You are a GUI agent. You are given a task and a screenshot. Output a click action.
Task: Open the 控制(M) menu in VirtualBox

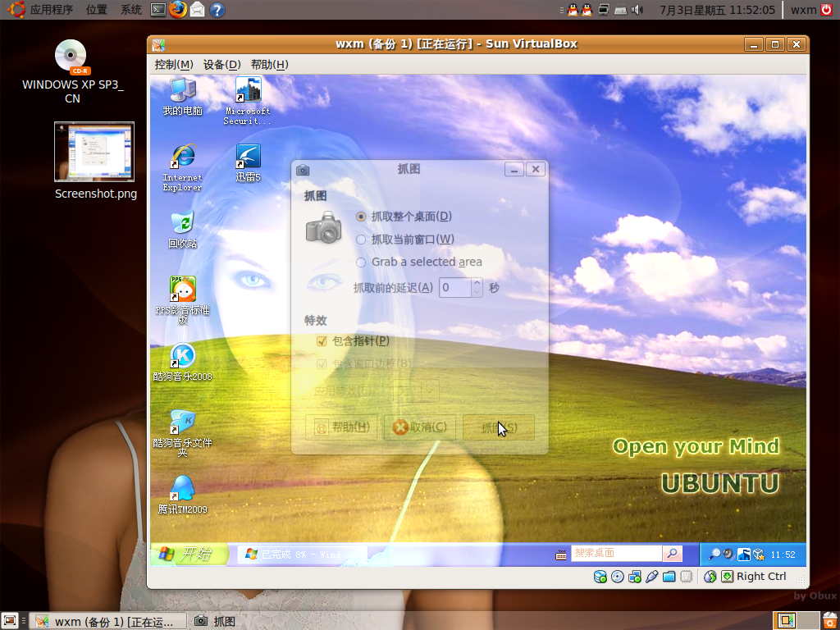[174, 65]
